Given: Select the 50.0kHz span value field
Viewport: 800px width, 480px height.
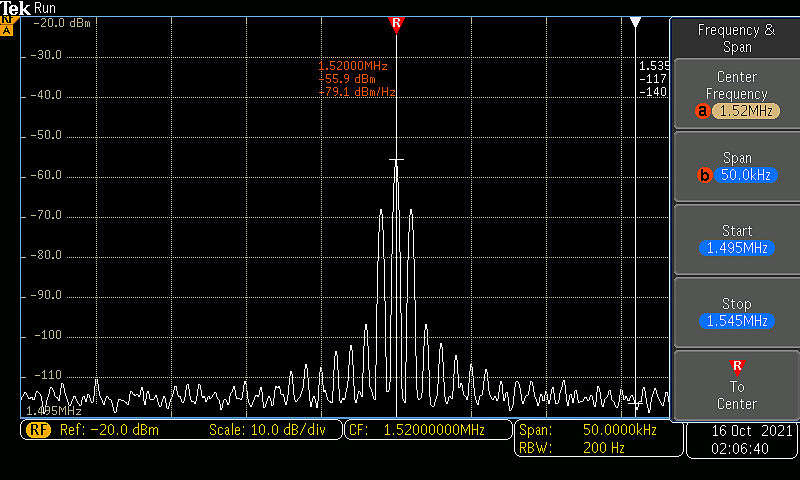Looking at the screenshot, I should tap(746, 175).
